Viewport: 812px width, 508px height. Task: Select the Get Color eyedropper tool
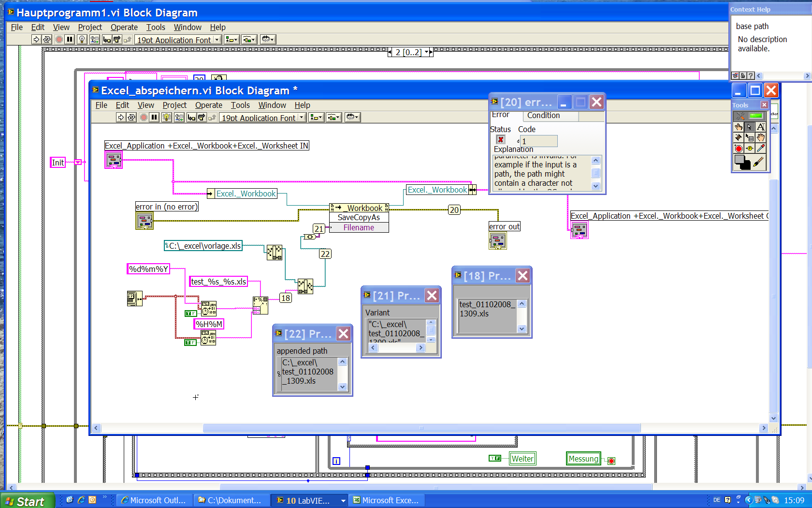pyautogui.click(x=761, y=149)
